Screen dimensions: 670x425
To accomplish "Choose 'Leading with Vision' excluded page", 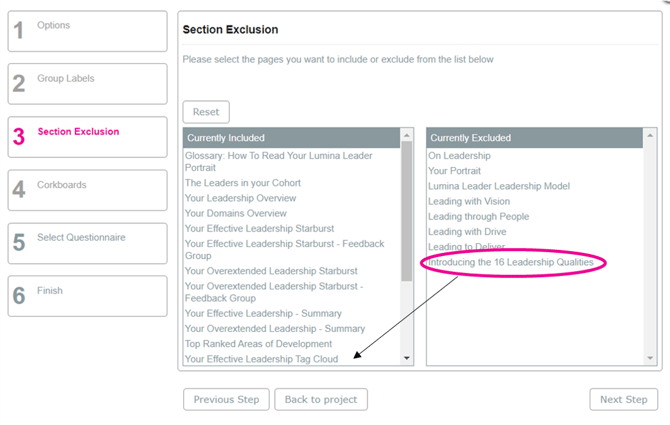I will click(468, 201).
